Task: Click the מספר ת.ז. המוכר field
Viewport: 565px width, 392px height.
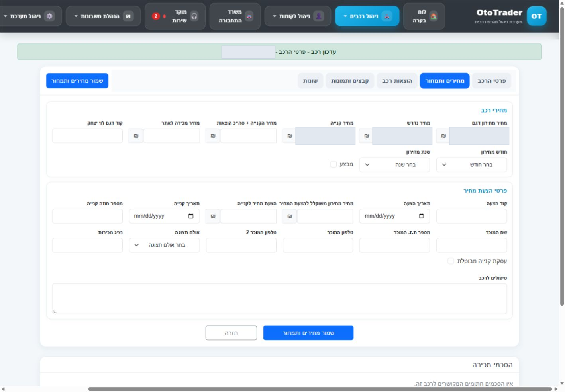Action: (394, 245)
